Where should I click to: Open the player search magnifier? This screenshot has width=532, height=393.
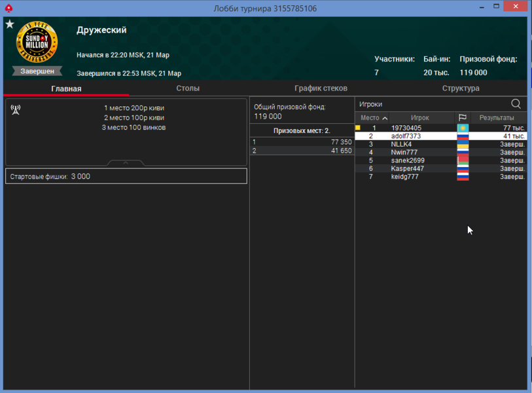pyautogui.click(x=516, y=104)
